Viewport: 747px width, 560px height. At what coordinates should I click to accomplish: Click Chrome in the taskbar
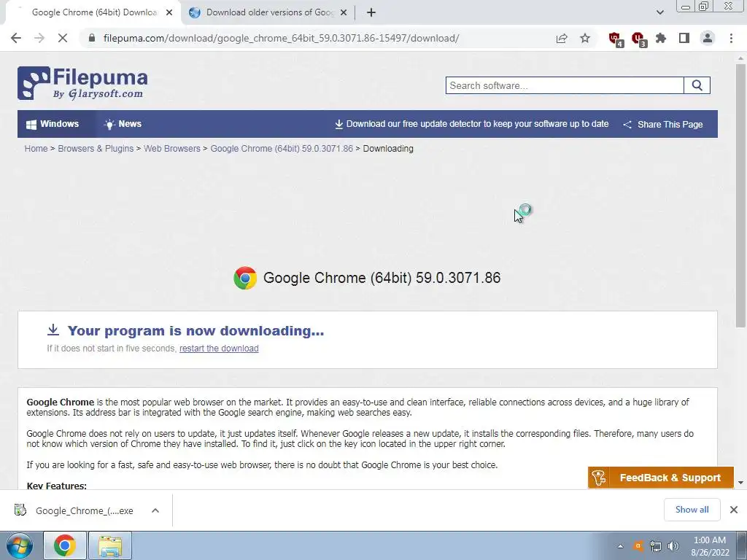coord(65,545)
